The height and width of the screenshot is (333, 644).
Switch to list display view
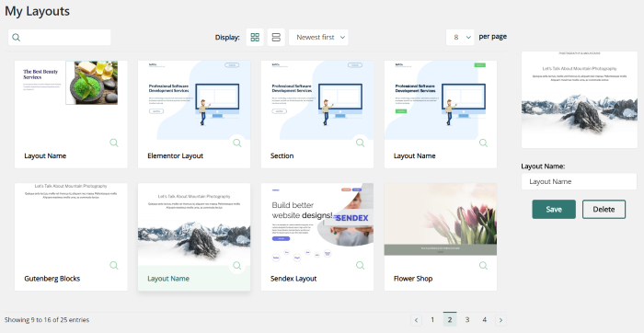point(276,38)
